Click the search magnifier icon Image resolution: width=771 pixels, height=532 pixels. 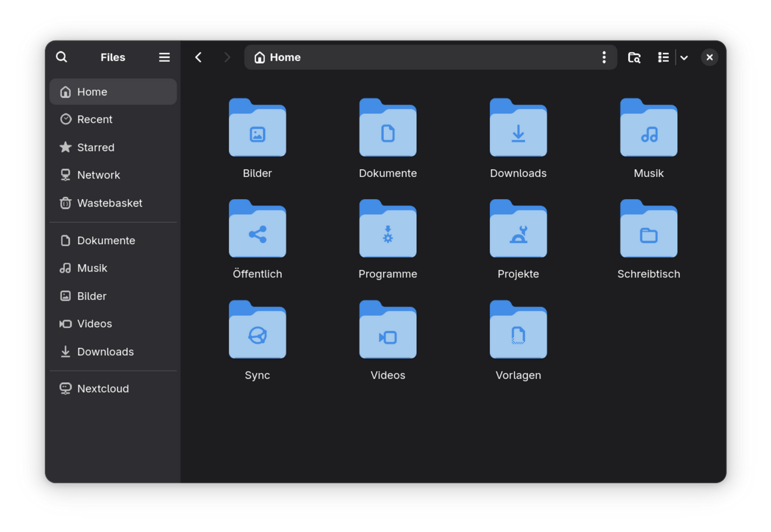(x=61, y=57)
